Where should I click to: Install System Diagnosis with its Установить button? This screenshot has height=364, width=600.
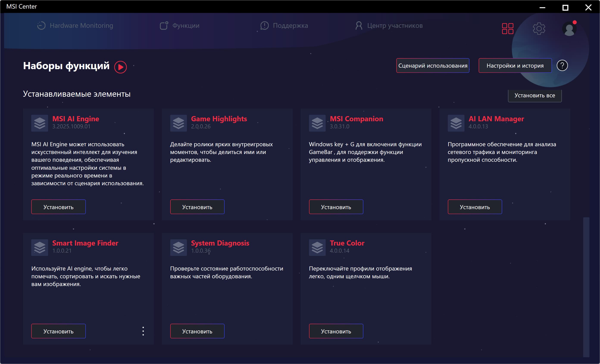click(x=197, y=331)
